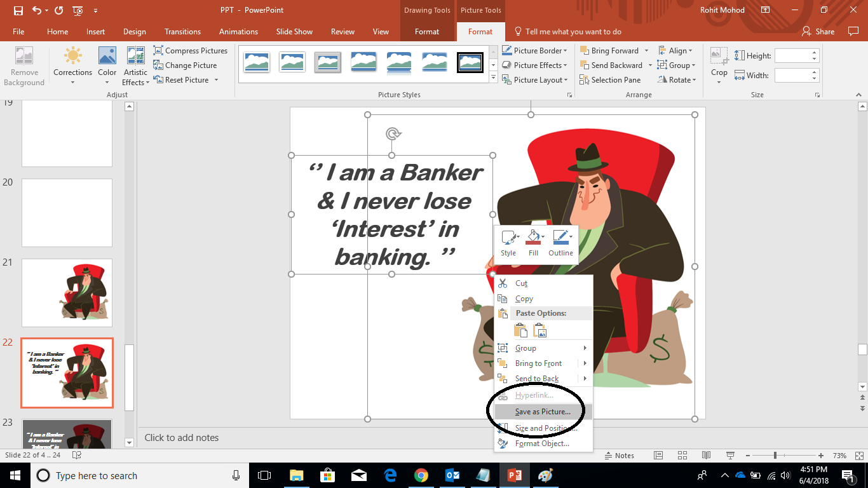
Task: Open Reset Picture dropdown arrow
Action: (x=216, y=80)
